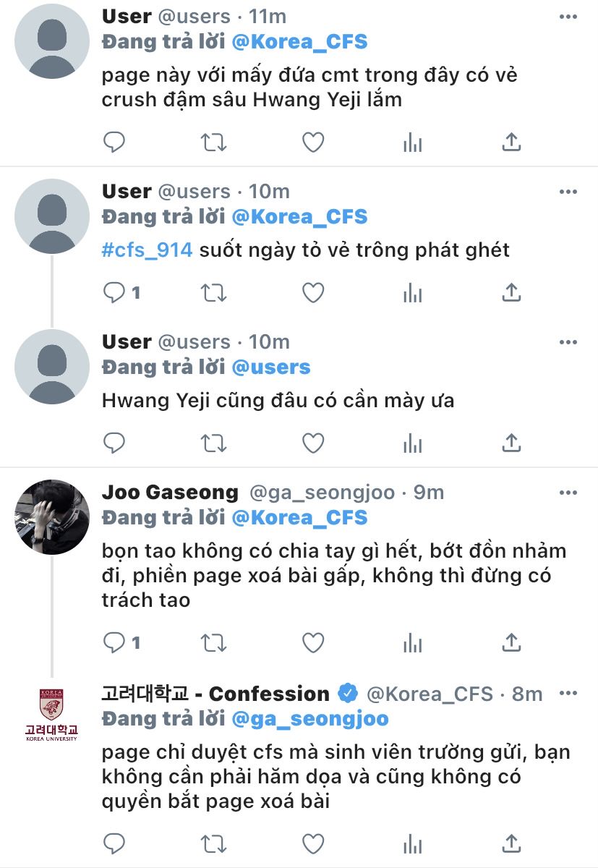The height and width of the screenshot is (868, 598).
Task: Like Joo Gaseong's tweet
Action: (312, 642)
